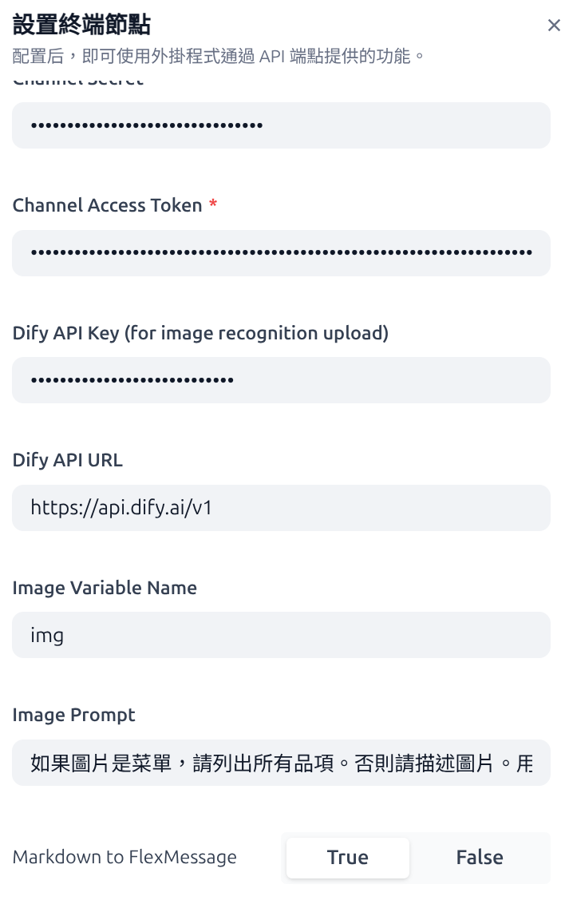
Task: Focus the Dify API Key input
Action: click(x=281, y=380)
